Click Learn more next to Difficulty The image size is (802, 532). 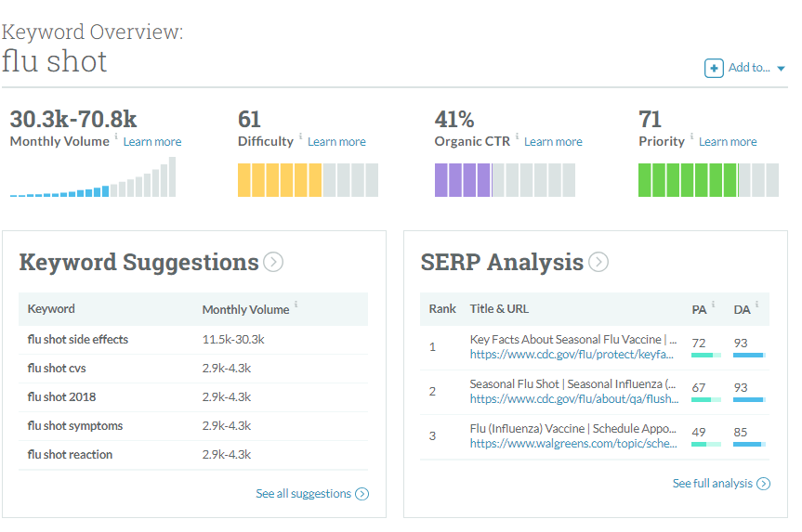click(336, 142)
